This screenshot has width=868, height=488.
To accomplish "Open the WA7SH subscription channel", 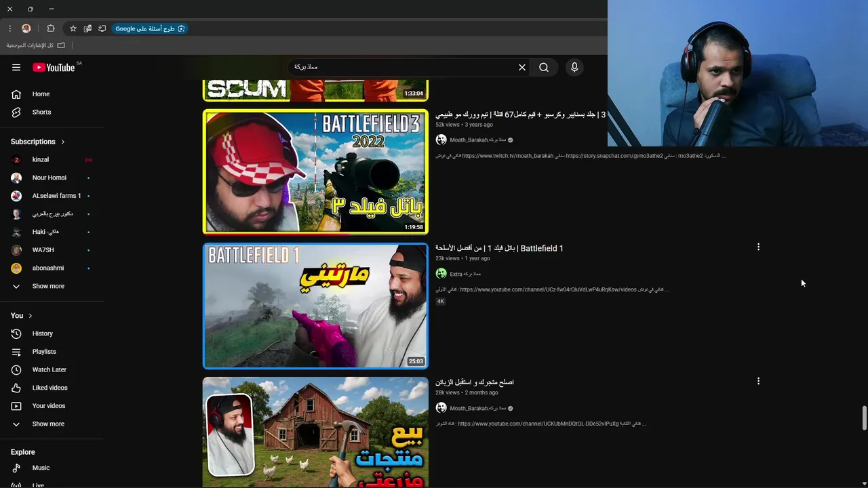I will pos(52,250).
